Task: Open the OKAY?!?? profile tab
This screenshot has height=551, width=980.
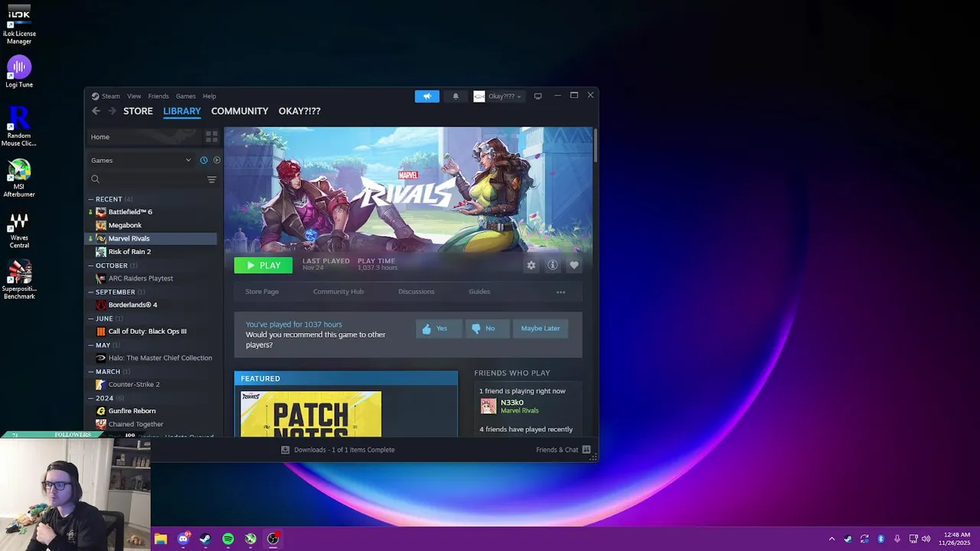Action: pos(299,111)
